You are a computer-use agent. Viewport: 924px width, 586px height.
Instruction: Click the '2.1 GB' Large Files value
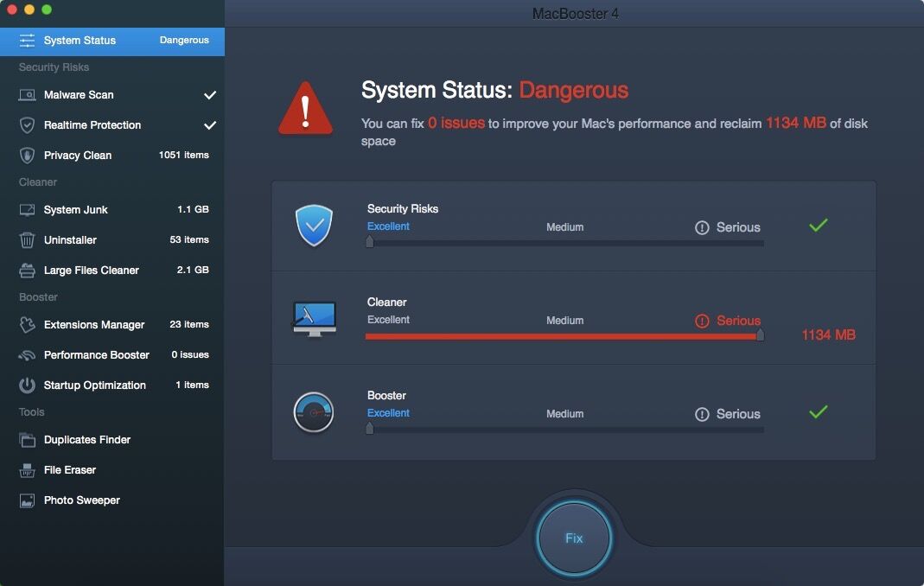[x=194, y=270]
